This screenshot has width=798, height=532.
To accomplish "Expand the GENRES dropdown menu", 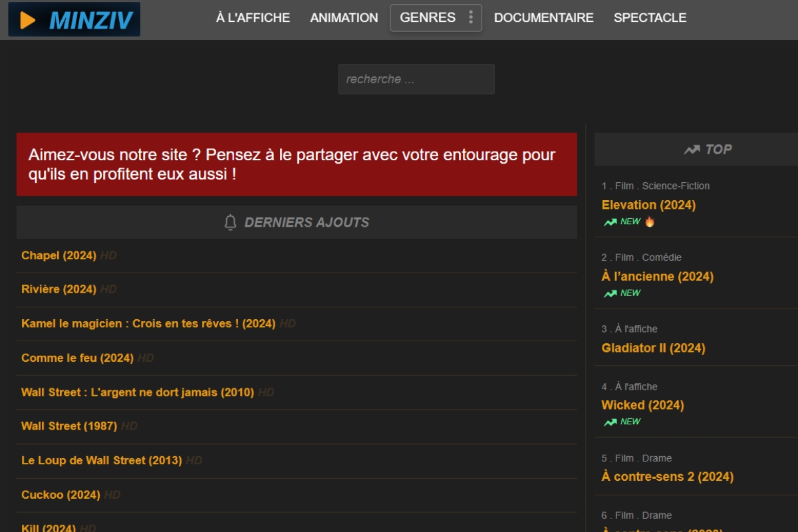I will [428, 17].
